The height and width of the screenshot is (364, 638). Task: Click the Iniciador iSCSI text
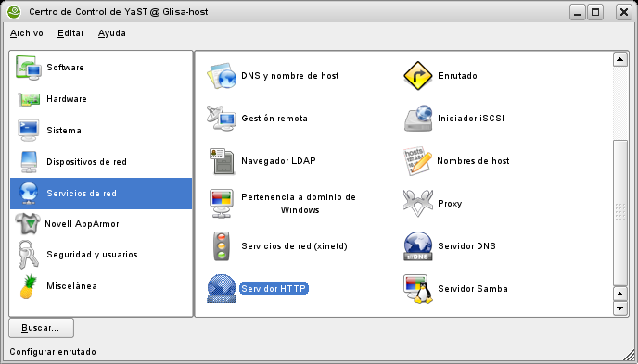tap(471, 119)
